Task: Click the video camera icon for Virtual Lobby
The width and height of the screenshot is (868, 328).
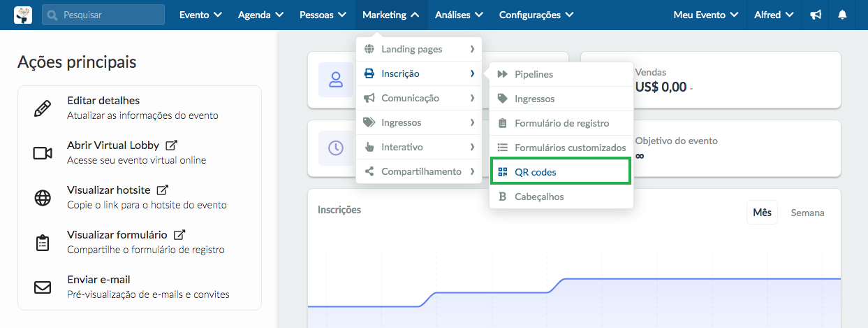Action: [43, 153]
